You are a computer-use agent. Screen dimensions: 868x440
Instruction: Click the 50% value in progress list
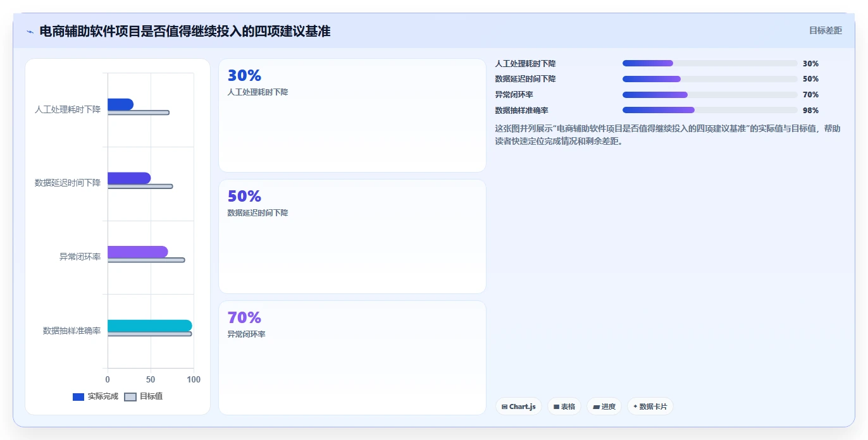pos(810,79)
